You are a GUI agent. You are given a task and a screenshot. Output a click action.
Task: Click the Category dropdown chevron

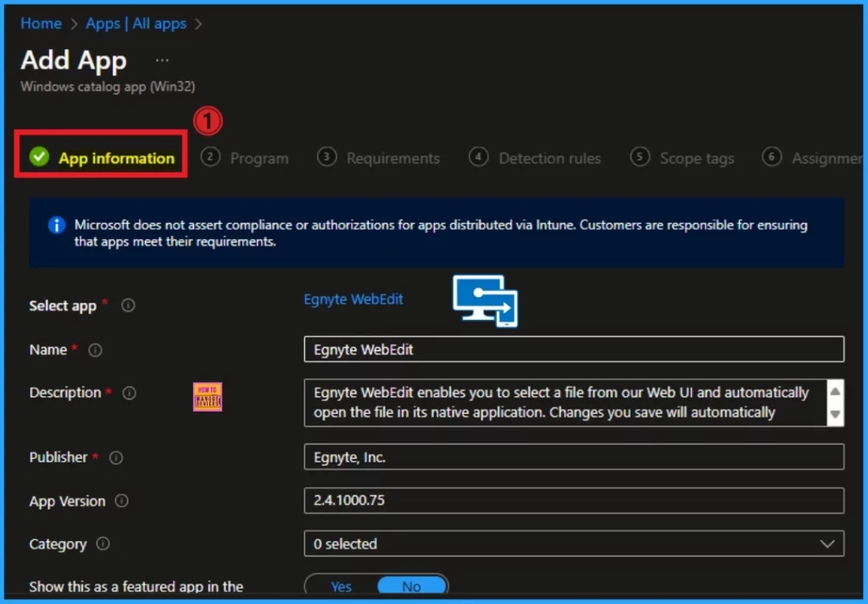[827, 544]
